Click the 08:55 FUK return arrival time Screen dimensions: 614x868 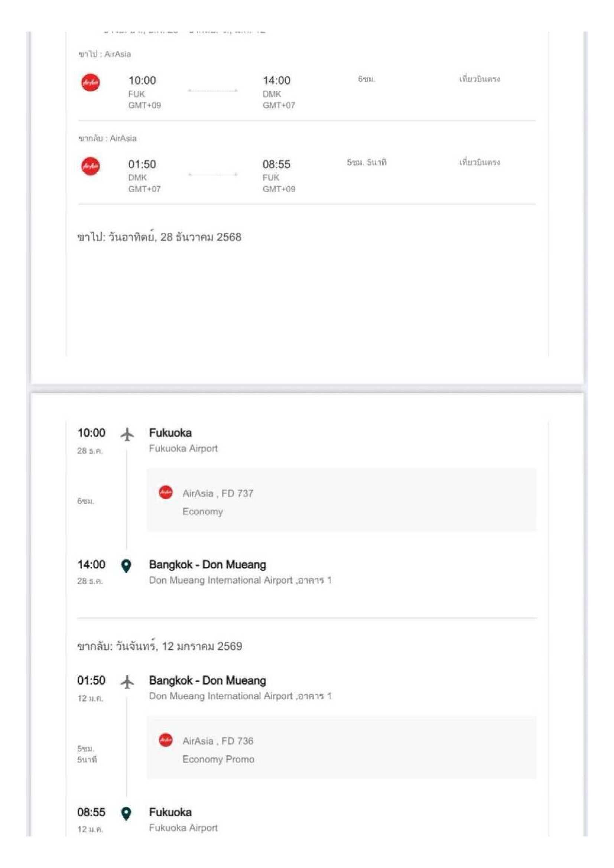(x=277, y=164)
